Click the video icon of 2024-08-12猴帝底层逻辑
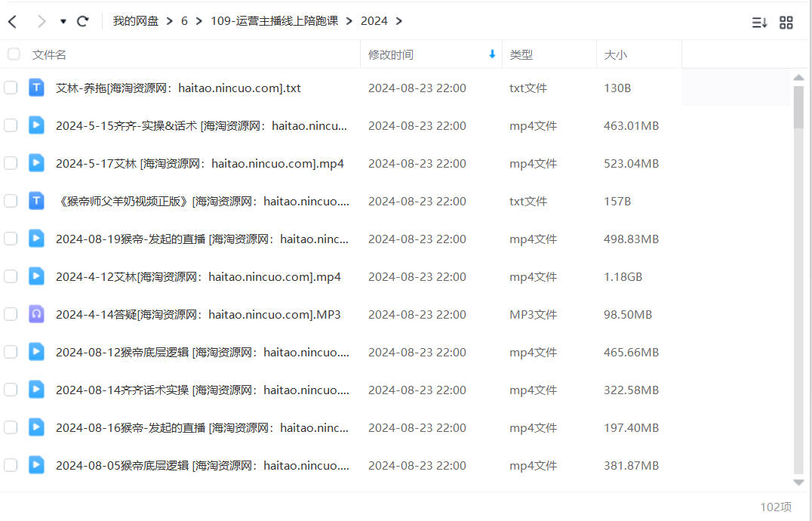The width and height of the screenshot is (812, 521). [36, 352]
